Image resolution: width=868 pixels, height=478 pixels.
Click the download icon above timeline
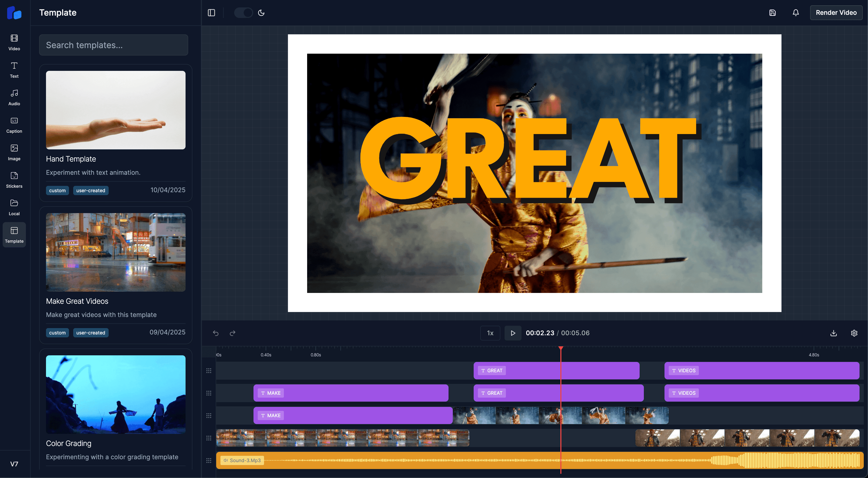pos(833,333)
